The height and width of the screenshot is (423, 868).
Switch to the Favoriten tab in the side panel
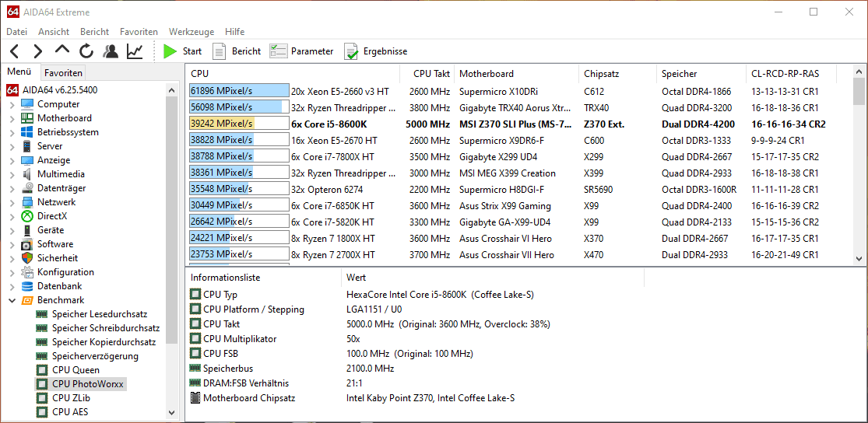[x=64, y=72]
